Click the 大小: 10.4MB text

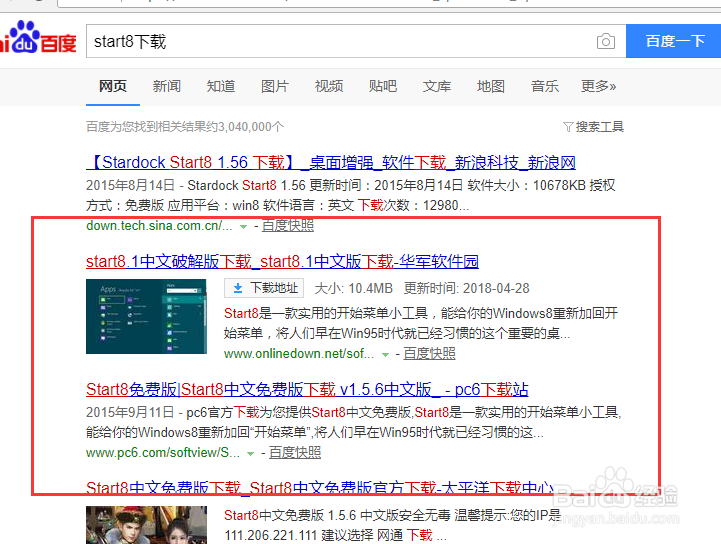point(354,288)
